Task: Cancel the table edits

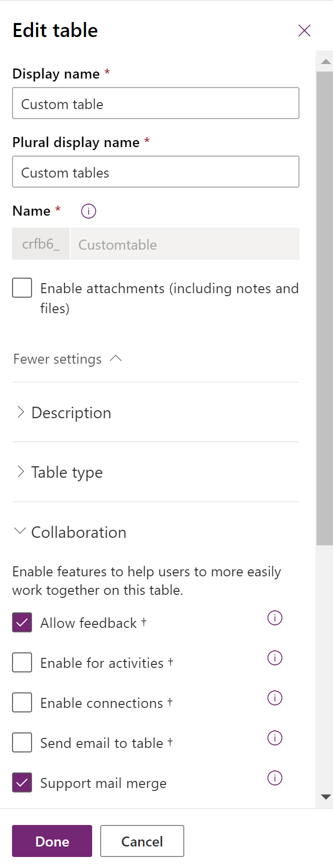Action: 142,841
